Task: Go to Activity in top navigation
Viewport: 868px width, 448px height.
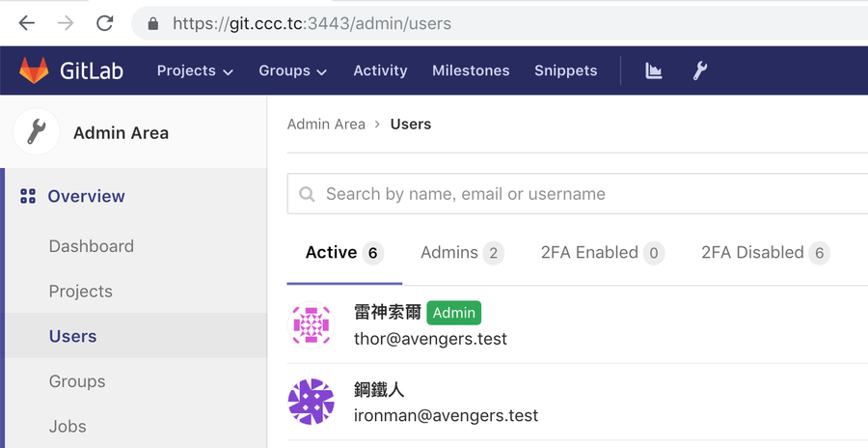Action: [380, 70]
